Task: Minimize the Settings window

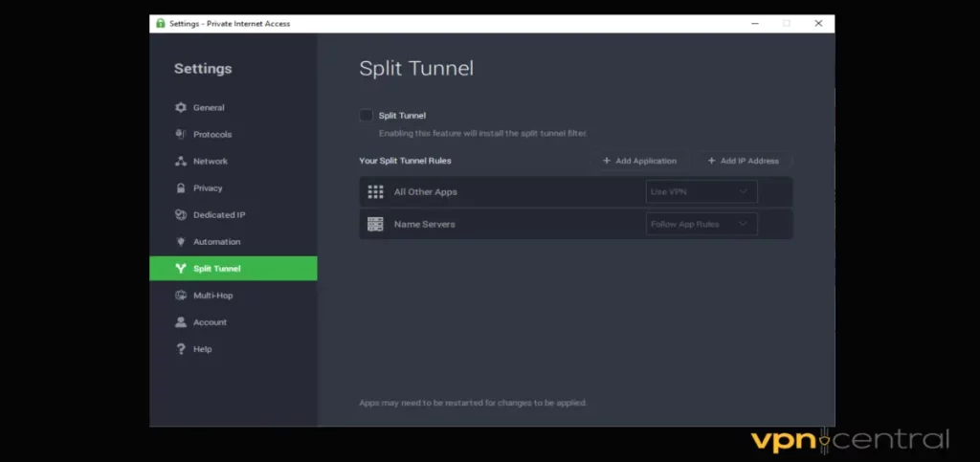Action: click(755, 24)
